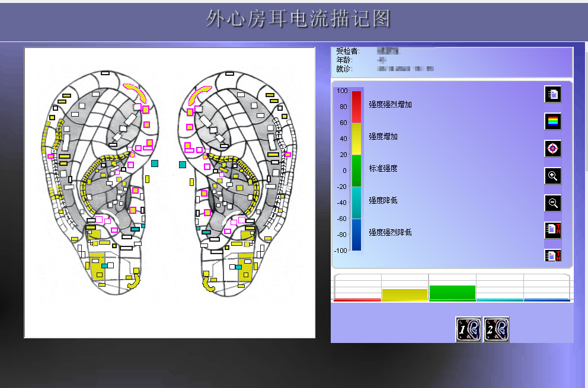588x388 pixels.
Task: Select the ear view 1 button
Action: pyautogui.click(x=468, y=329)
